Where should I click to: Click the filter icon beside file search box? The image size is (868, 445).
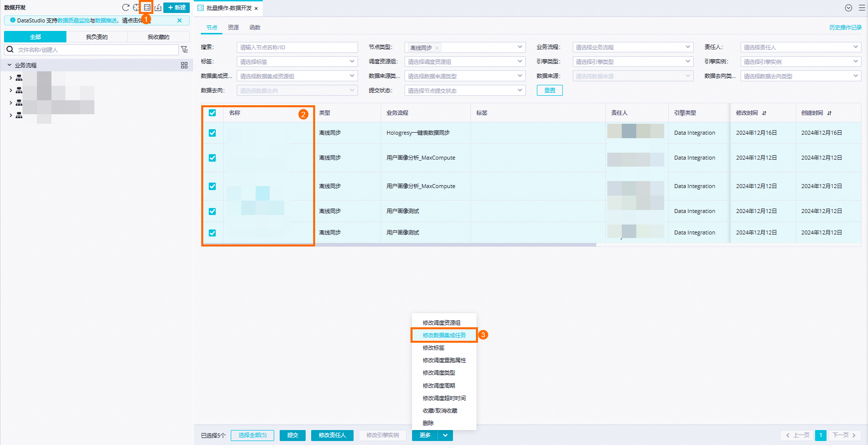tap(184, 49)
